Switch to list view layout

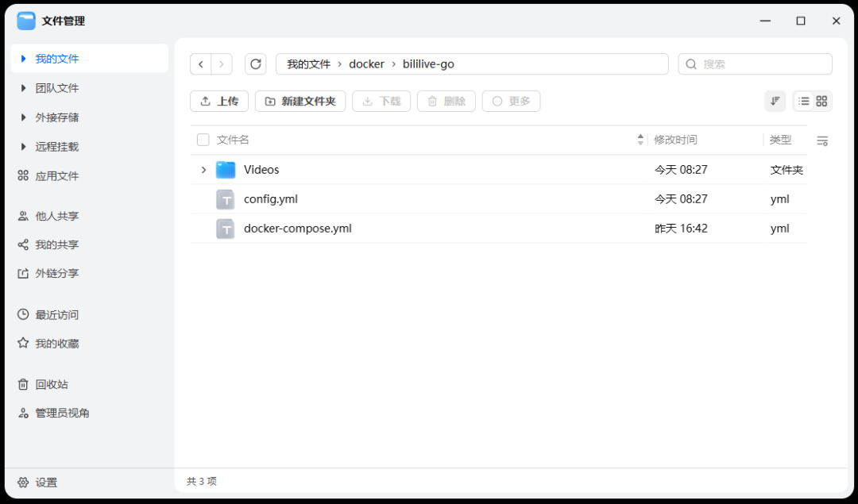(803, 101)
